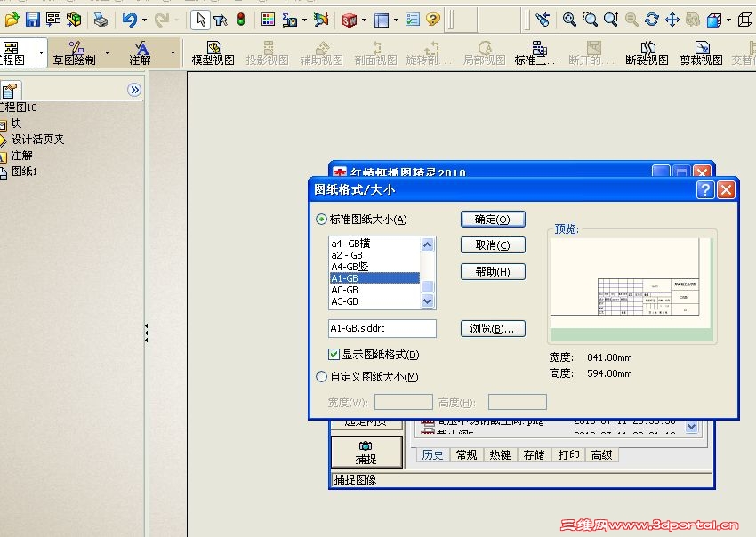Click the color grid Edit Appearance icon
The width and height of the screenshot is (756, 537).
268,20
